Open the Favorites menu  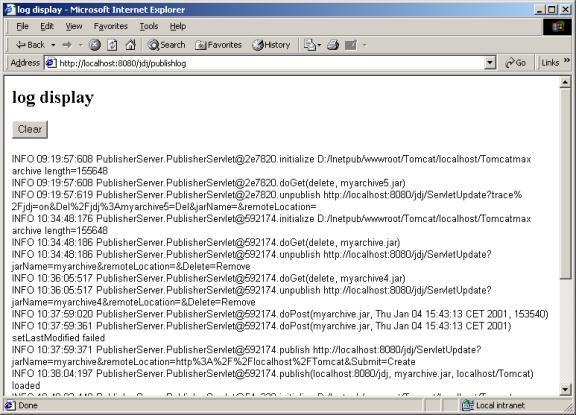click(111, 26)
